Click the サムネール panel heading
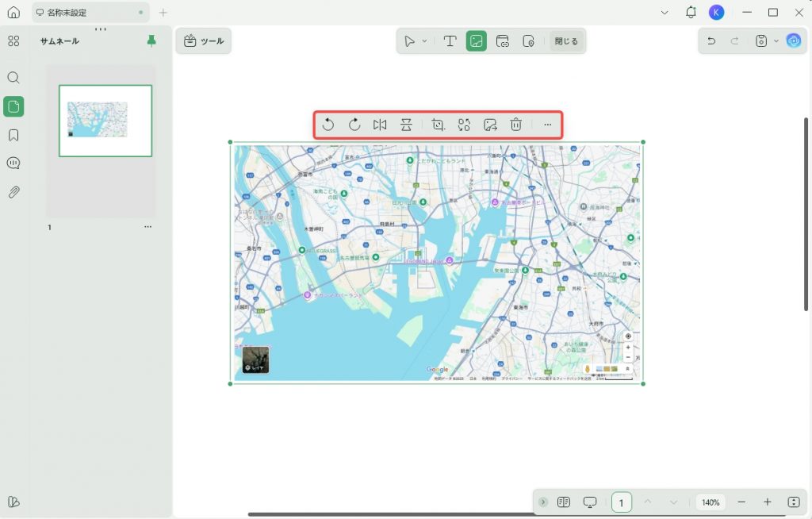Screen dimensions: 812x519 (x=59, y=41)
